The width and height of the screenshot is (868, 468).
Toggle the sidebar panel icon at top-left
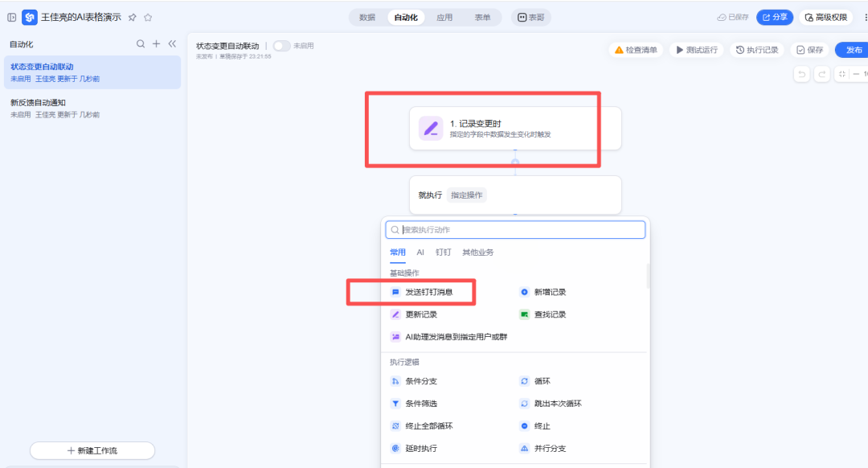tap(11, 17)
